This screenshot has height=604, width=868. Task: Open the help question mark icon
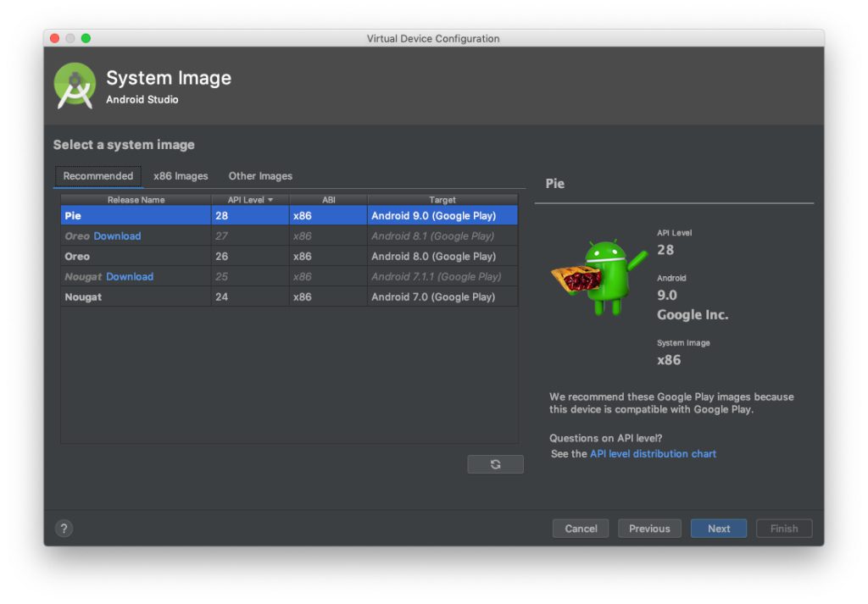(x=64, y=529)
